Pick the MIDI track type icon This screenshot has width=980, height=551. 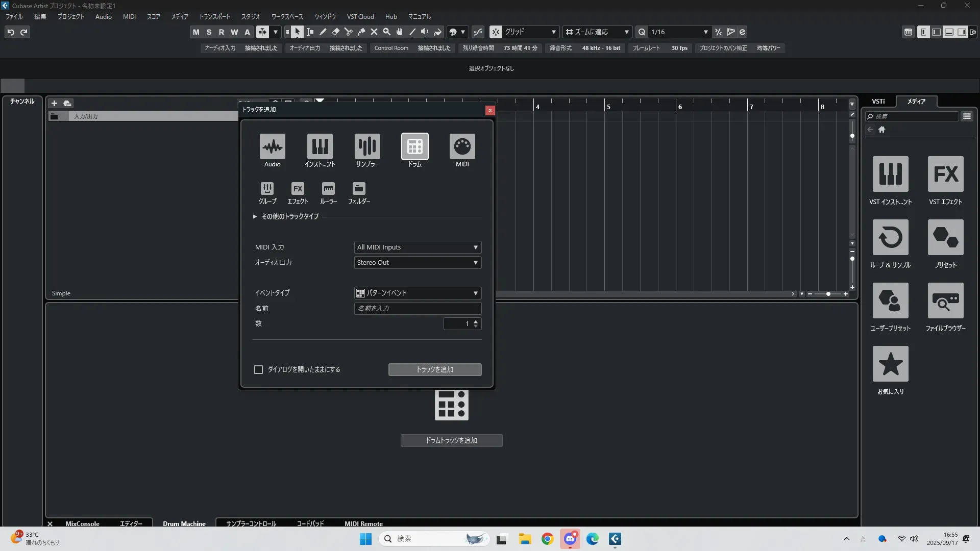coord(462,146)
